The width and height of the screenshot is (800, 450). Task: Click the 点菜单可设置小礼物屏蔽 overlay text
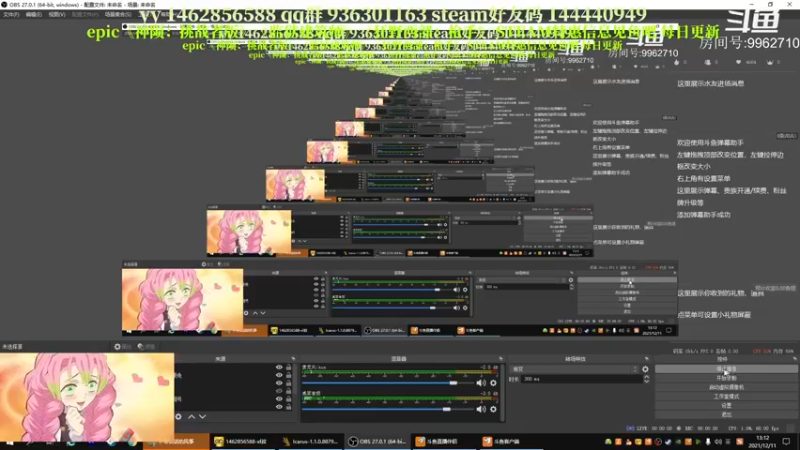[x=714, y=315]
